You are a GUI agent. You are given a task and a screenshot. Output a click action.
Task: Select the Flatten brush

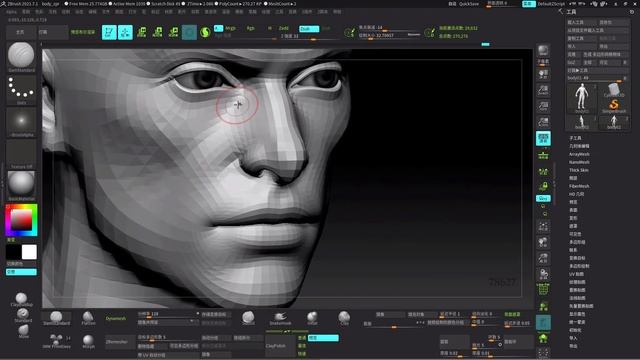88,318
